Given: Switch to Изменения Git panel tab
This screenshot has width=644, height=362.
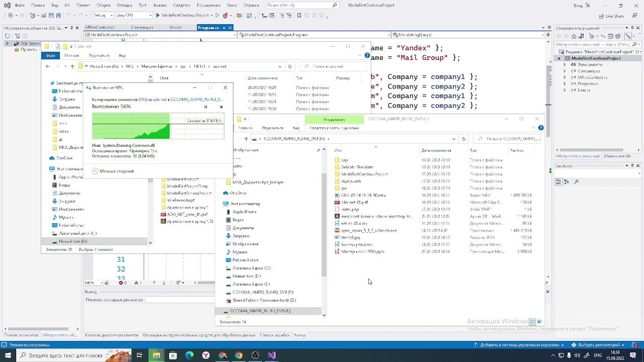Looking at the screenshot, I should pos(617,156).
